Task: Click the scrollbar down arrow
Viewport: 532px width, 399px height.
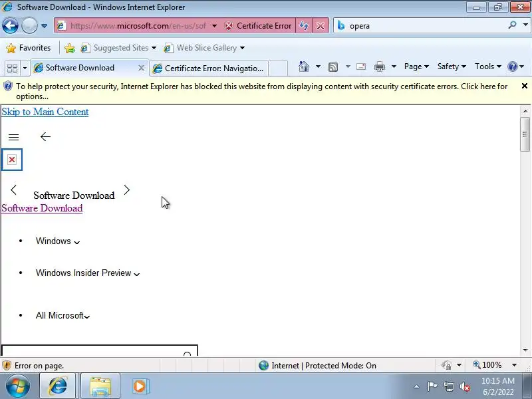Action: (x=525, y=350)
